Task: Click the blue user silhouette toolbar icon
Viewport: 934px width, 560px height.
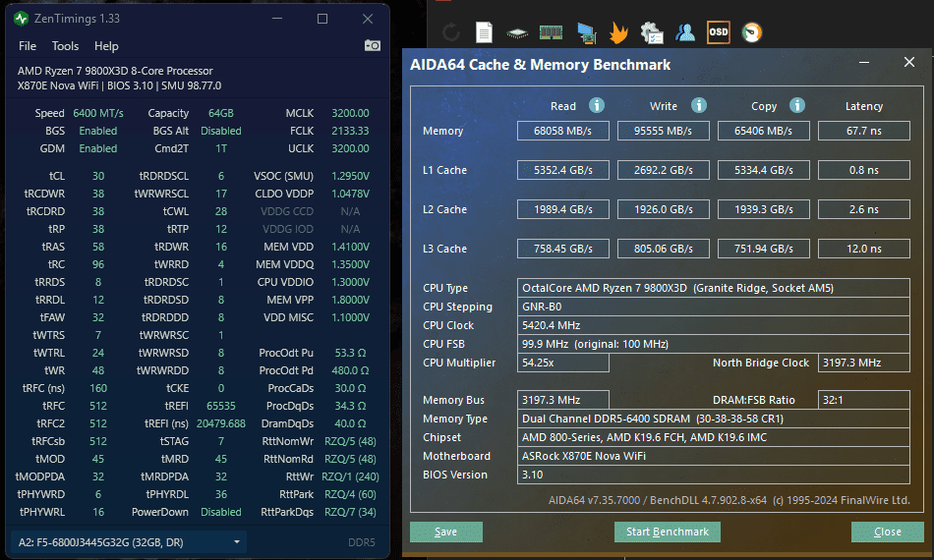Action: click(685, 32)
